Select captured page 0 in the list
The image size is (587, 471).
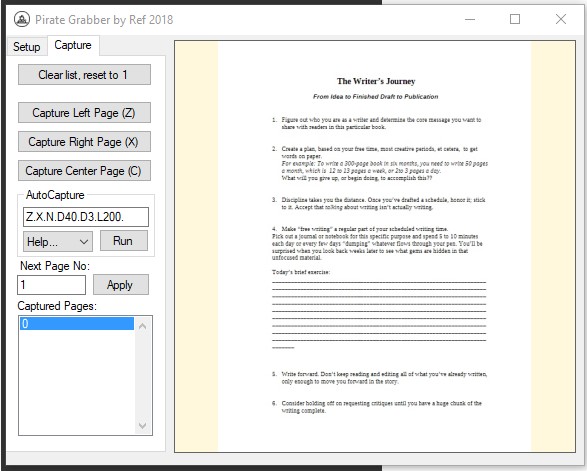77,323
